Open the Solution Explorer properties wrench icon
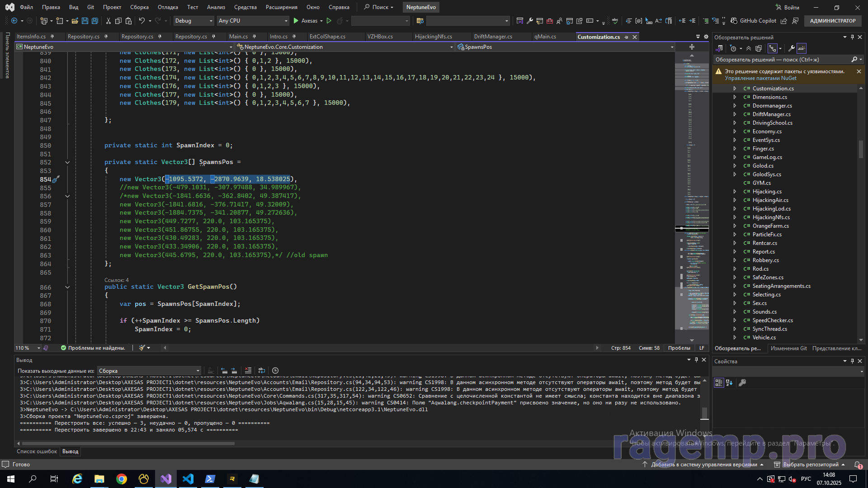The image size is (868, 488). click(x=791, y=48)
